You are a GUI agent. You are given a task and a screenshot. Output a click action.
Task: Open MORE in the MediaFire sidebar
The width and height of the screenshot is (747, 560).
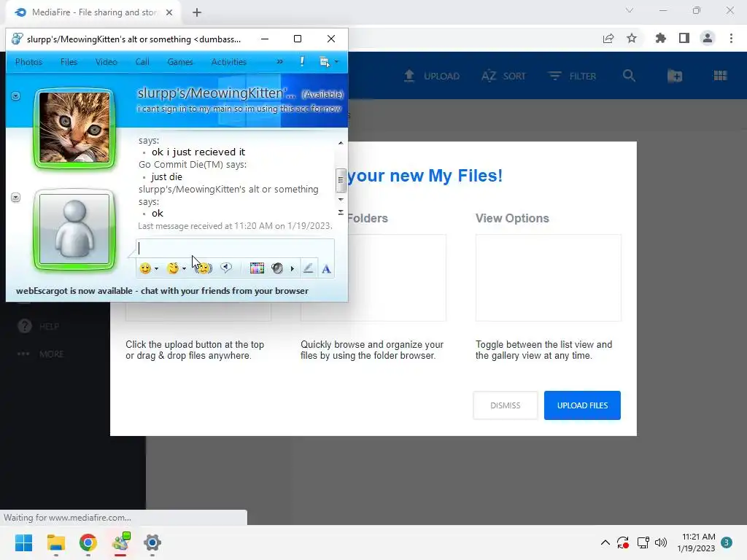(40, 354)
